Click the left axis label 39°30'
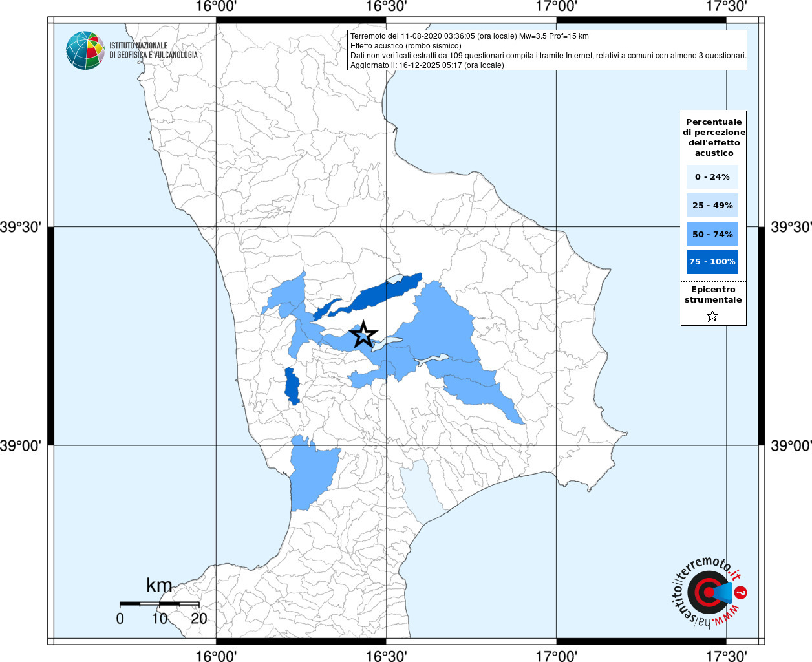The image size is (812, 662). (21, 227)
